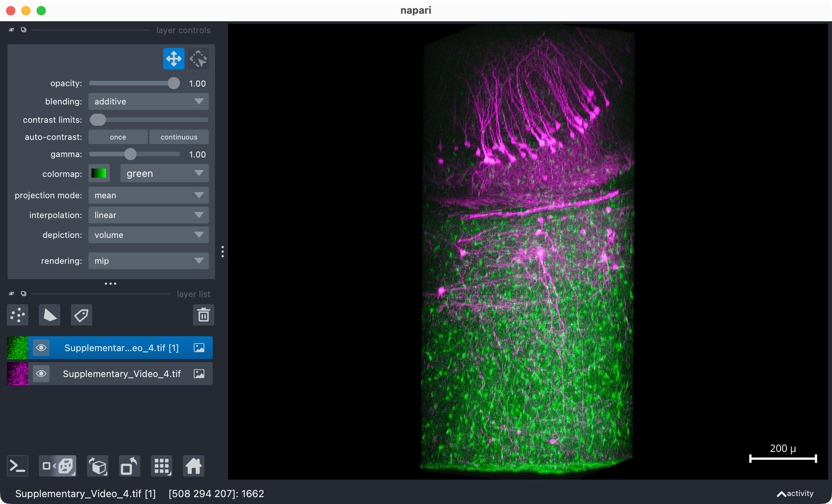Hide the layer controls panel
The image size is (832, 504).
point(11,30)
